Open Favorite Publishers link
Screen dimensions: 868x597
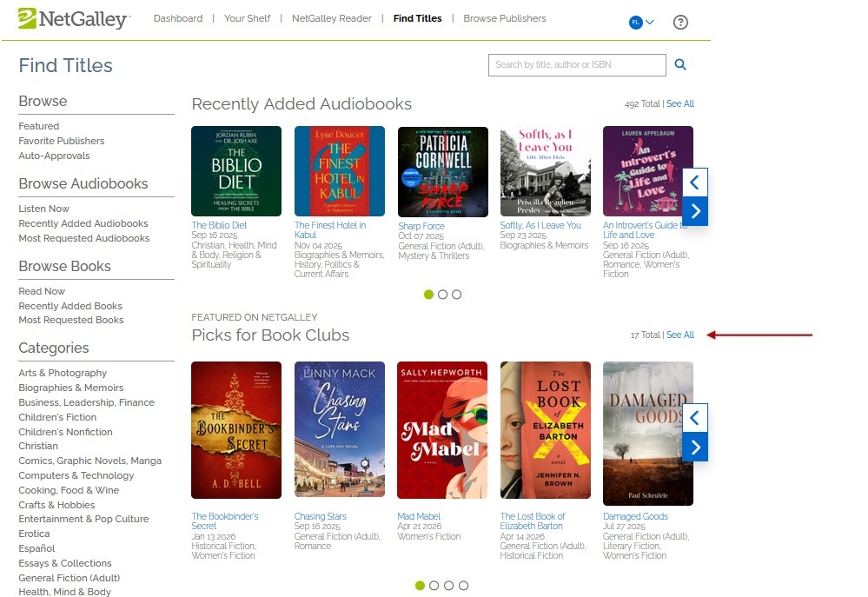pyautogui.click(x=62, y=141)
